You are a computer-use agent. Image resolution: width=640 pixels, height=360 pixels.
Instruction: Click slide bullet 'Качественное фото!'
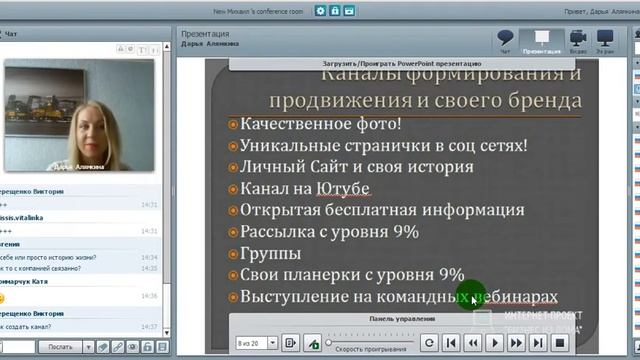coord(320,124)
